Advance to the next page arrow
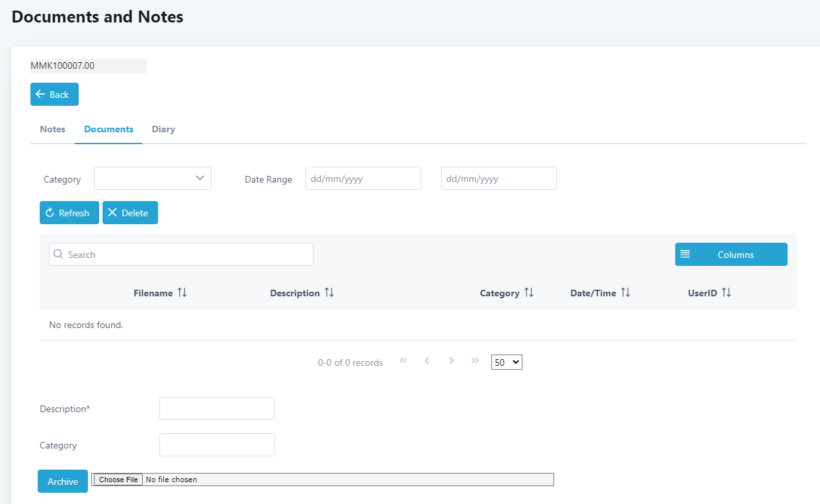Viewport: 820px width, 504px height. (x=451, y=360)
